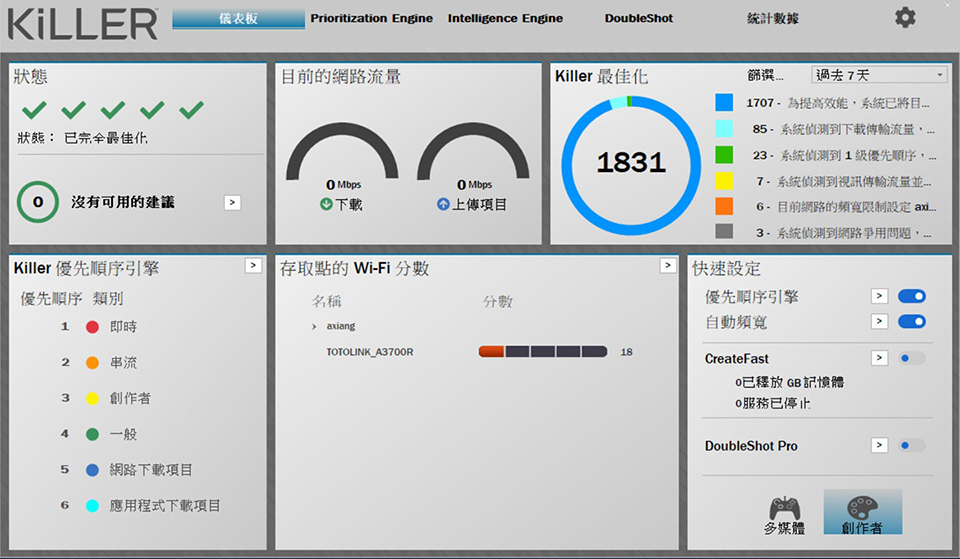Click the 0已釋放 GB 記憶體 text
The height and width of the screenshot is (559, 960).
[789, 383]
